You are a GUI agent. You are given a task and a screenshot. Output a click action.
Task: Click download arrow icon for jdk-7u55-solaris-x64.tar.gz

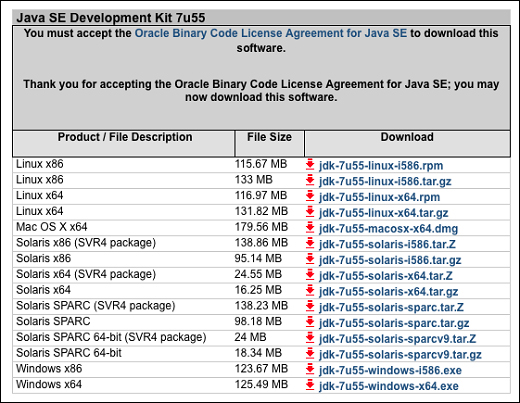[x=310, y=291]
